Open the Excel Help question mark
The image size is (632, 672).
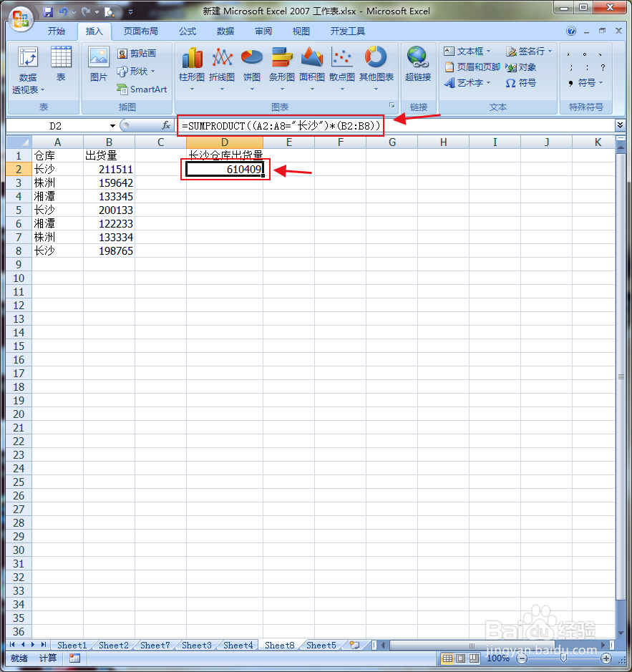[x=570, y=31]
